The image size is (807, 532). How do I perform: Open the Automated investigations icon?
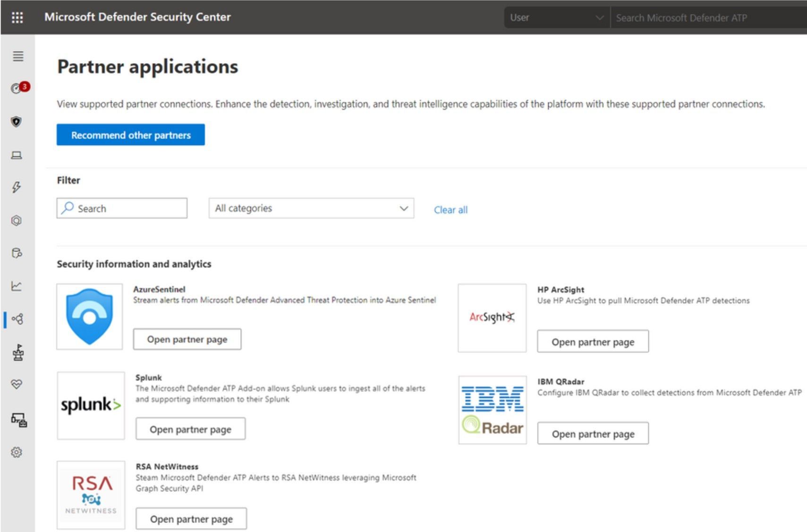[x=17, y=220]
